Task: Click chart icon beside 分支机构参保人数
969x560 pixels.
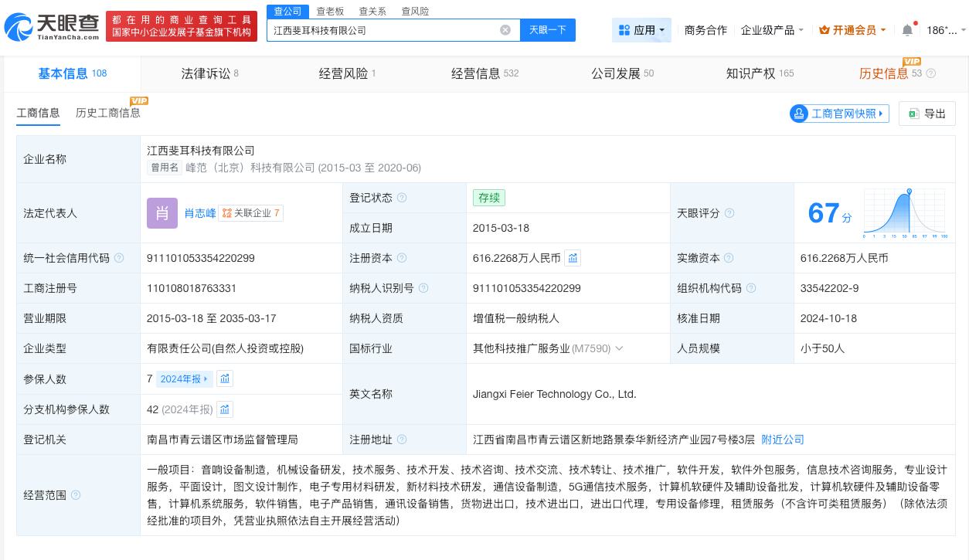Action: coord(225,409)
